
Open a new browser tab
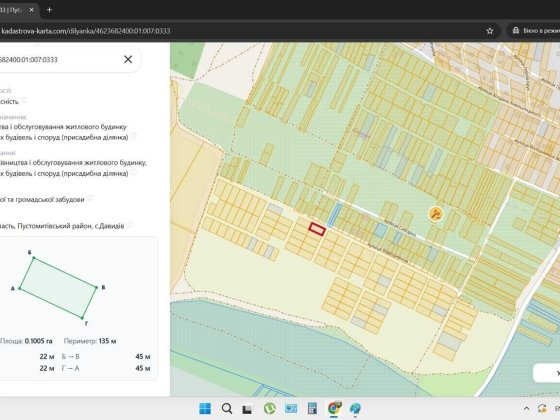[49, 10]
